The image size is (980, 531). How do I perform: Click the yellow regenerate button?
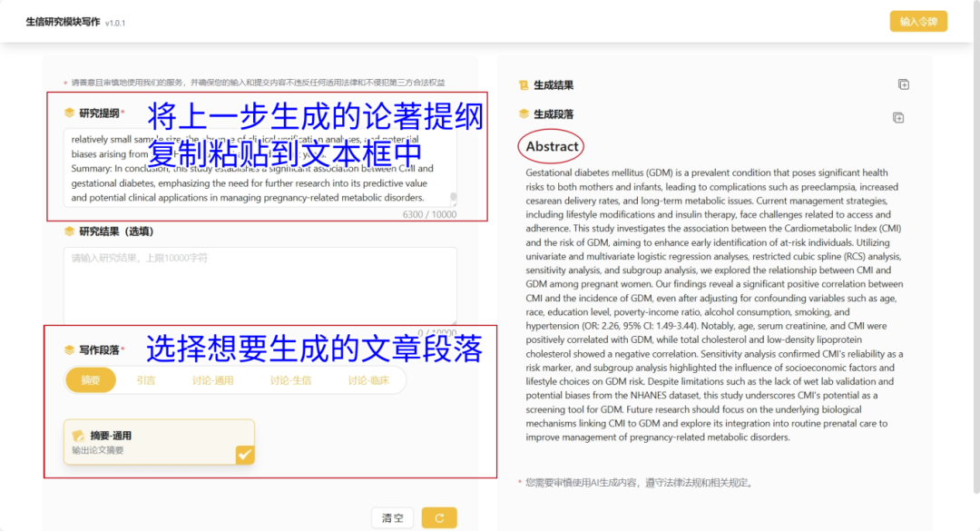coord(439,518)
